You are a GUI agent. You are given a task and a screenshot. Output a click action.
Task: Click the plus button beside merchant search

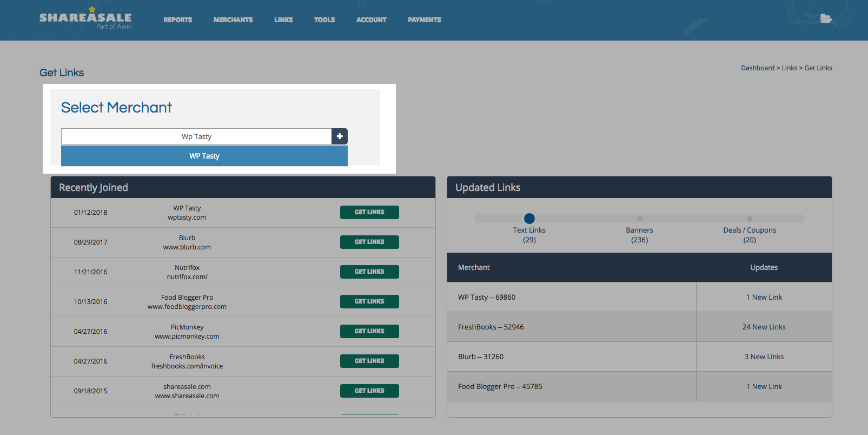(340, 136)
